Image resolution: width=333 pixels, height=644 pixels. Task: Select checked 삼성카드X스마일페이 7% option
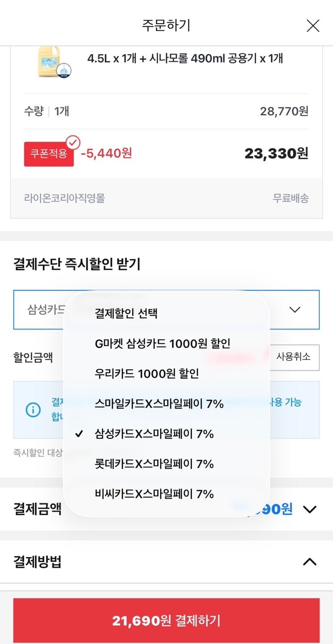point(154,434)
